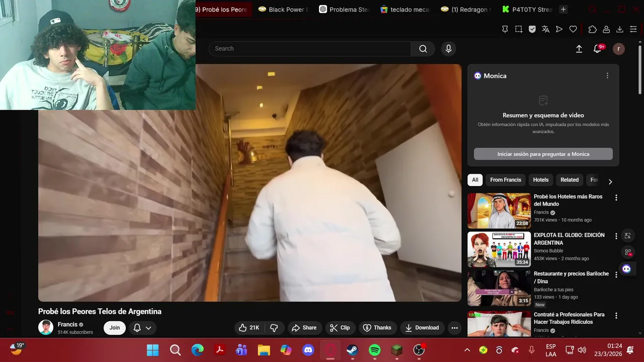The height and width of the screenshot is (362, 644).
Task: Open more actions ellipsis below the video
Action: point(454,328)
